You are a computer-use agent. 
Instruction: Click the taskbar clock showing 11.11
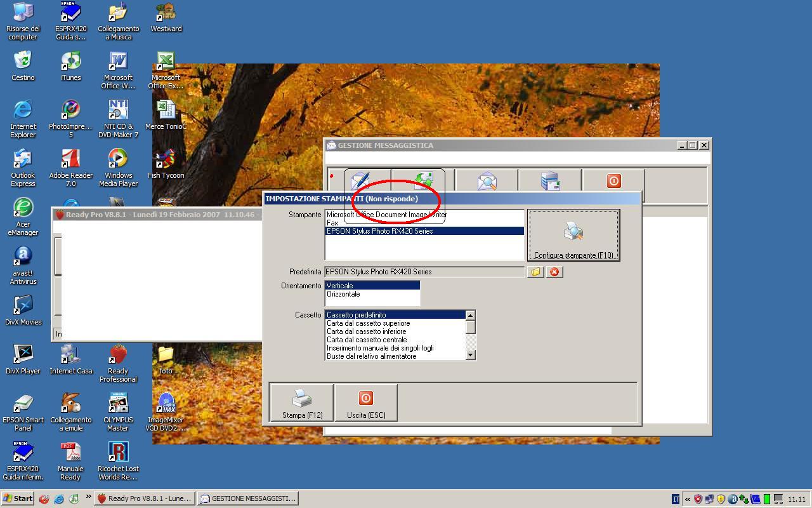797,499
